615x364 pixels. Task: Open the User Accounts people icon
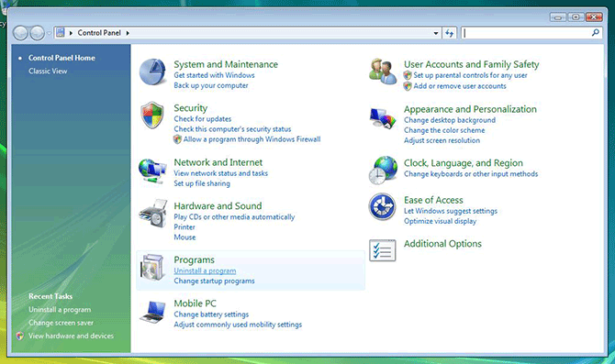click(383, 72)
